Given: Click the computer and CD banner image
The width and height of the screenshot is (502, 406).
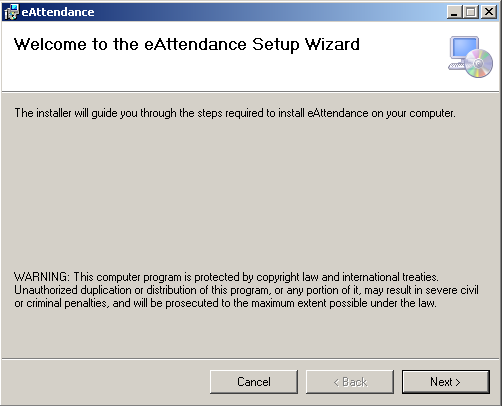Looking at the screenshot, I should point(470,57).
